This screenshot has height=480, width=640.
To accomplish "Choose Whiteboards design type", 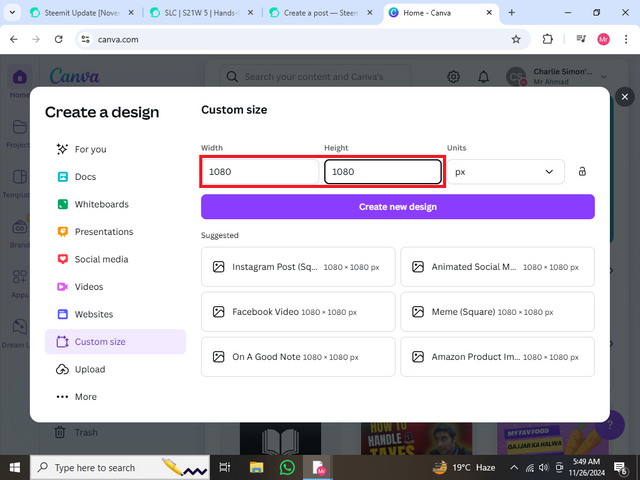I will point(116,204).
